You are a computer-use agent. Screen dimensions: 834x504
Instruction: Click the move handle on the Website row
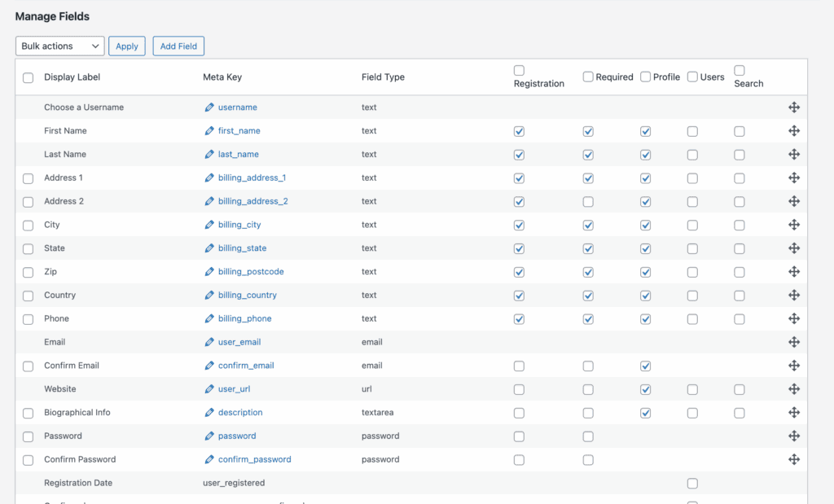(794, 389)
